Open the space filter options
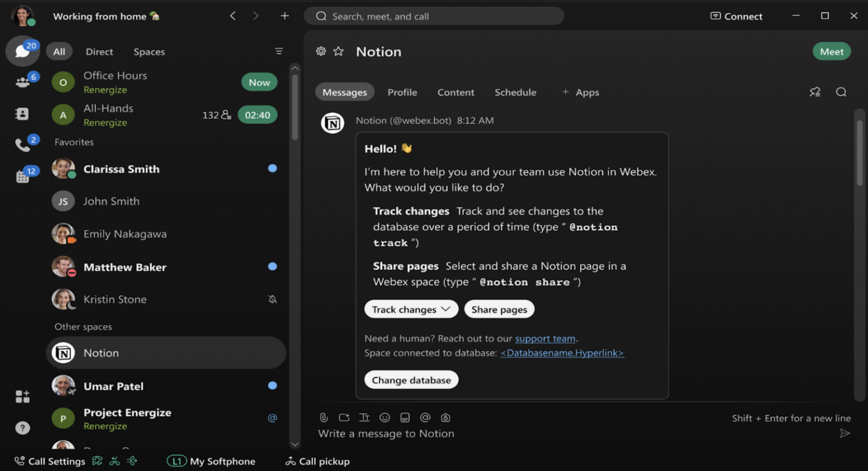 click(279, 51)
